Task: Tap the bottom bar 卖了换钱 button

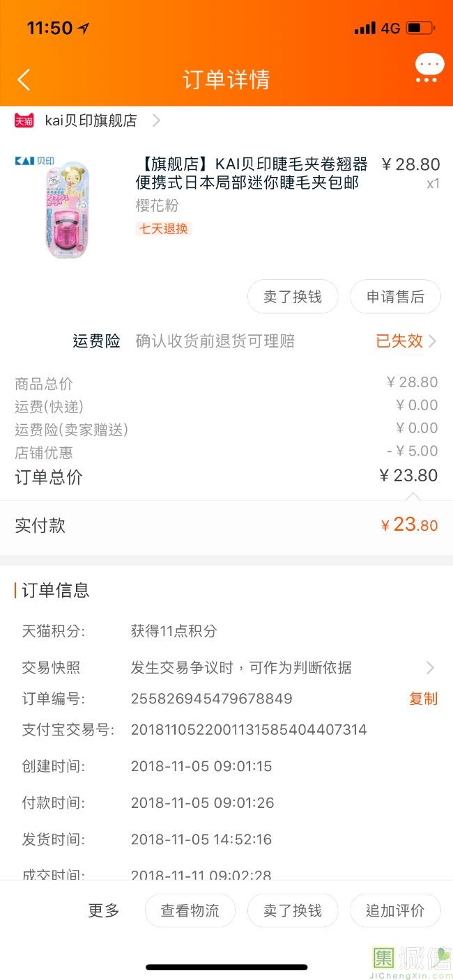Action: [x=293, y=910]
